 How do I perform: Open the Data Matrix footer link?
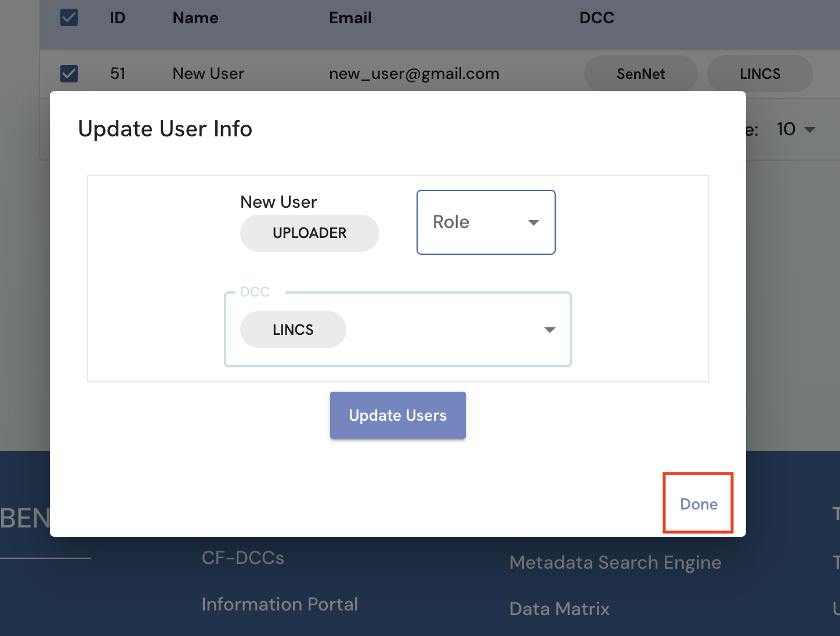559,609
